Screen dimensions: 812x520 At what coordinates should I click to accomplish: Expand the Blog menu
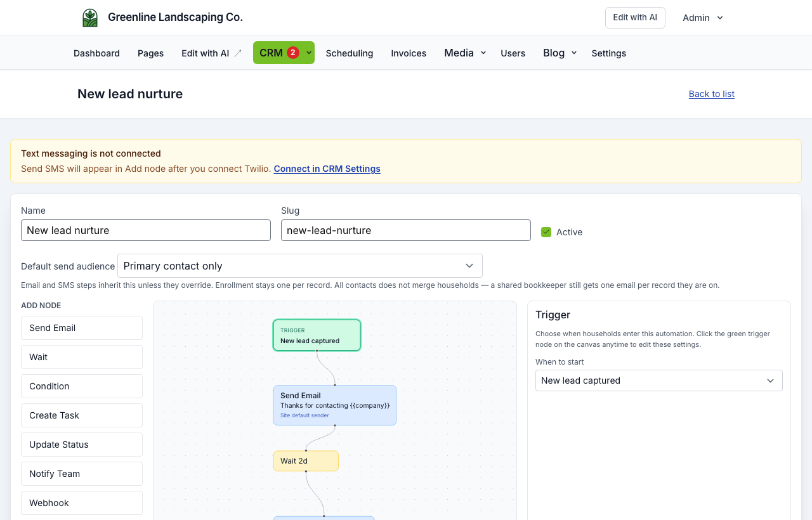click(560, 53)
